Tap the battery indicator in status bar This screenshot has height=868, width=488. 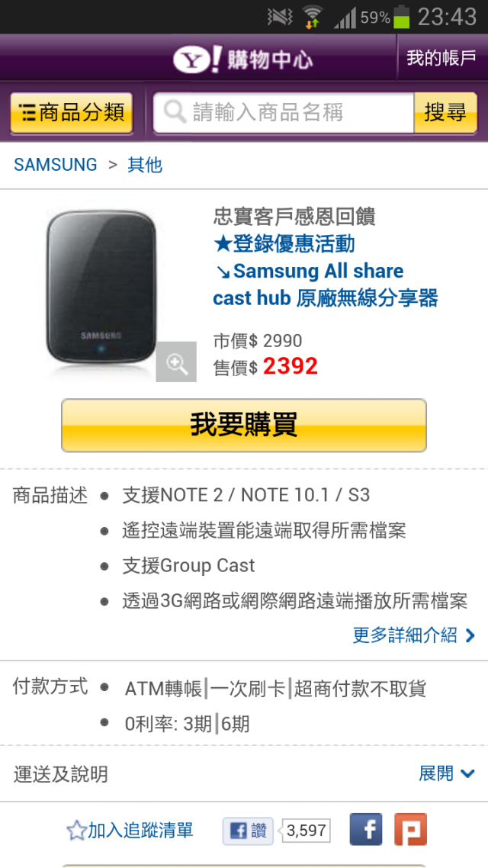pyautogui.click(x=401, y=17)
